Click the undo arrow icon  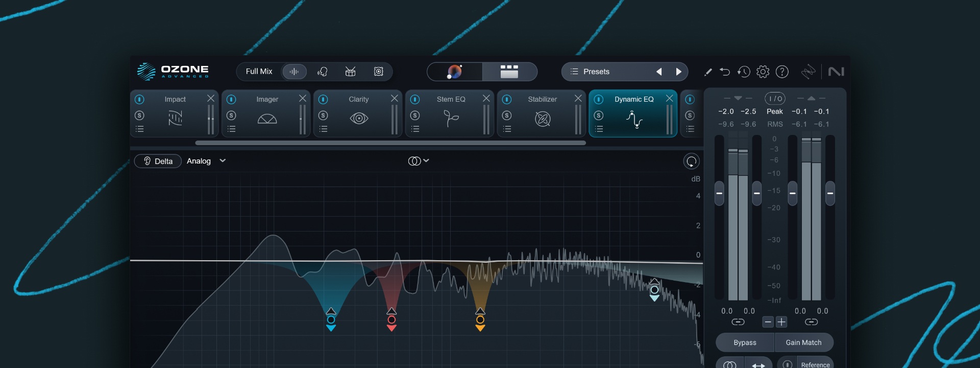725,72
